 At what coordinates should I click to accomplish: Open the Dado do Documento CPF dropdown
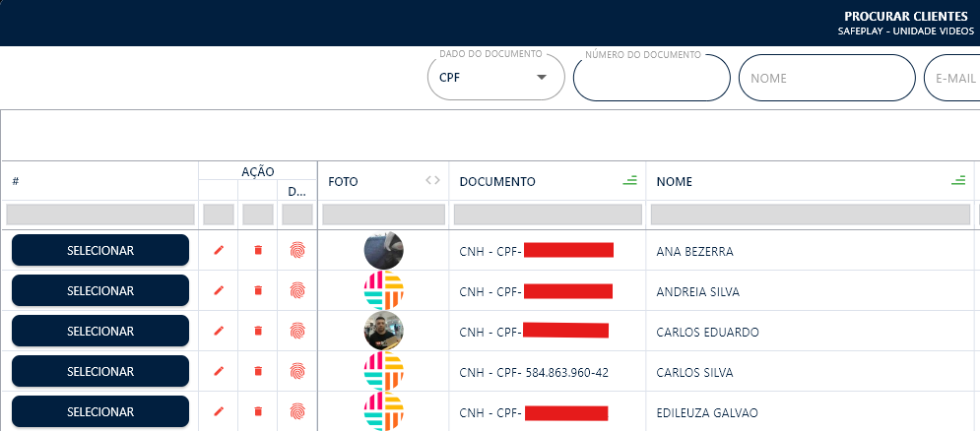tap(495, 78)
